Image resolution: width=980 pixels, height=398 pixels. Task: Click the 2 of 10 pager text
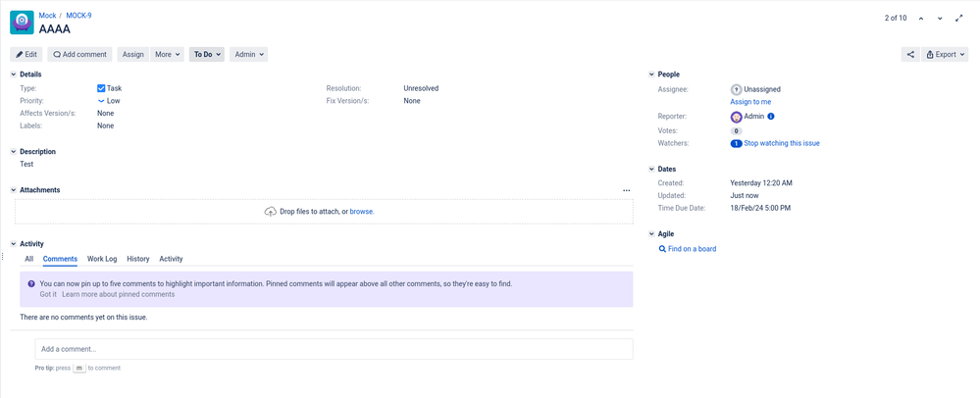[896, 18]
